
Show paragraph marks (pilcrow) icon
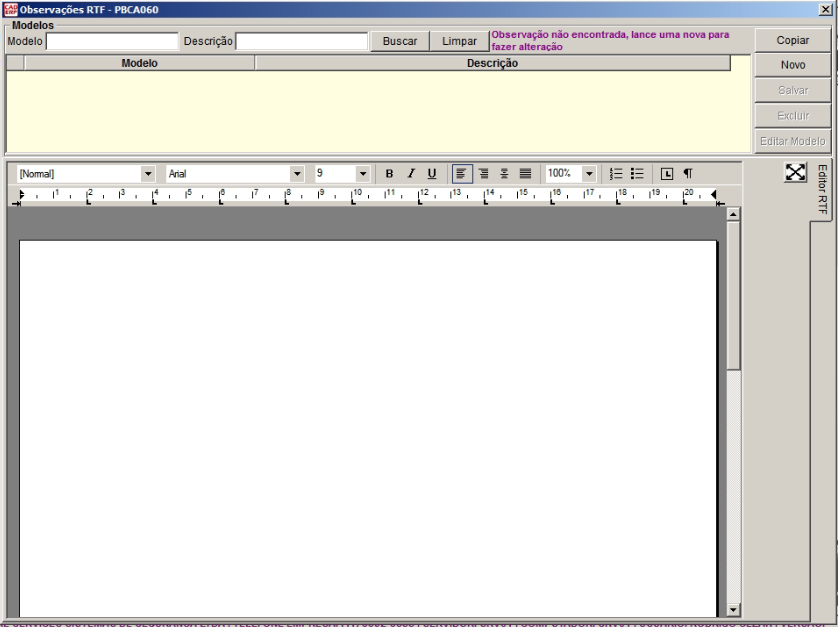coord(688,174)
